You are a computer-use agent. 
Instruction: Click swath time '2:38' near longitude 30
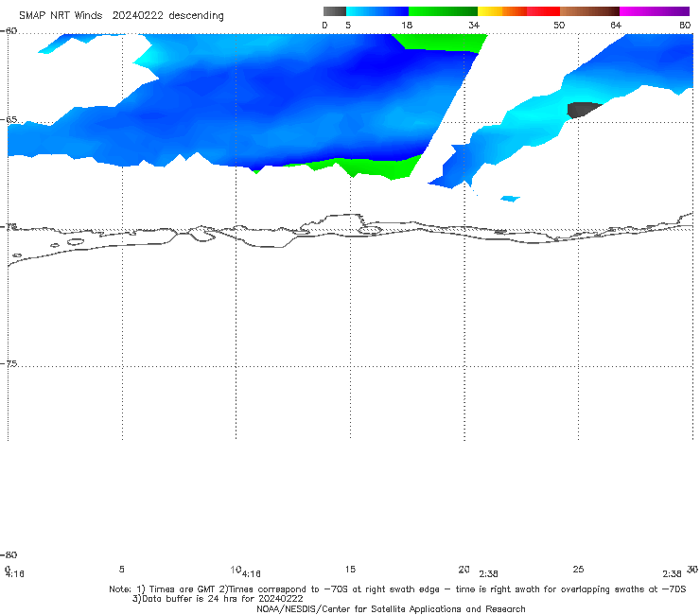click(x=672, y=574)
